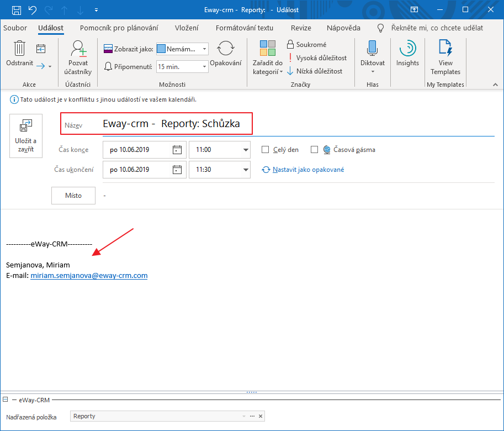504x431 pixels.
Task: Set Vysoká důležitost flag
Action: pos(317,58)
